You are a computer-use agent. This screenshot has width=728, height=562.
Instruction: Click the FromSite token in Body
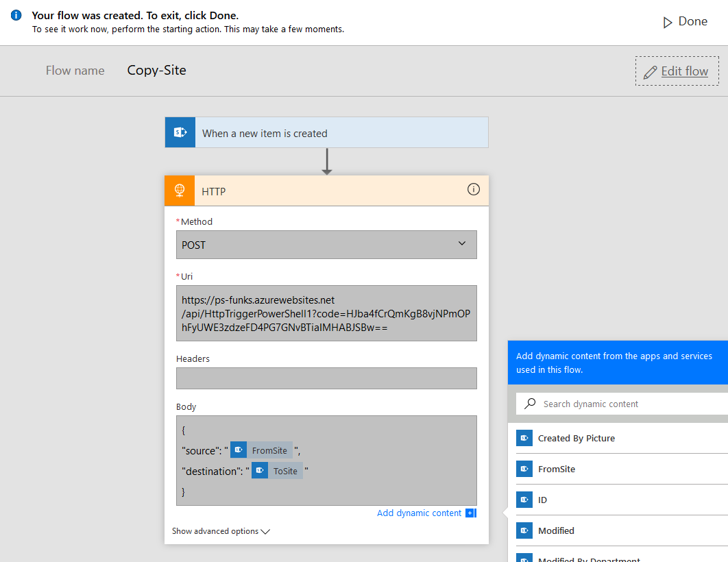pyautogui.click(x=262, y=450)
